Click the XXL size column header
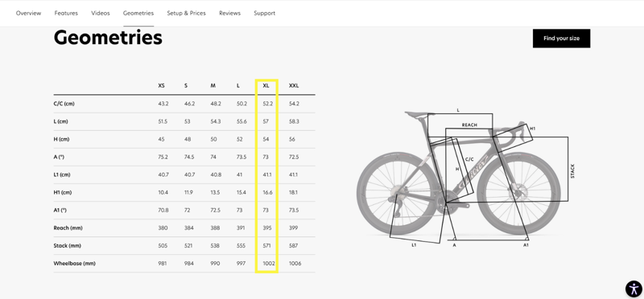The height and width of the screenshot is (299, 644). [294, 86]
